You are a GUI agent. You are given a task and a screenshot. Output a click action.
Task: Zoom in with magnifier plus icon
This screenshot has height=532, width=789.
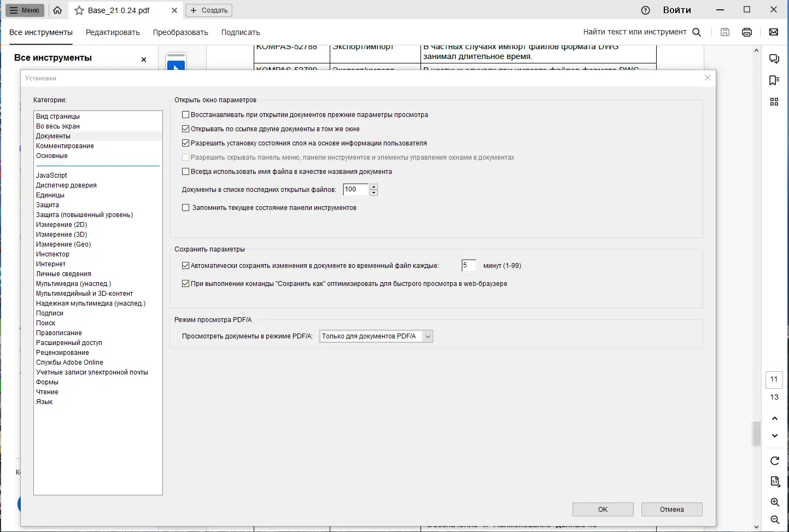775,502
